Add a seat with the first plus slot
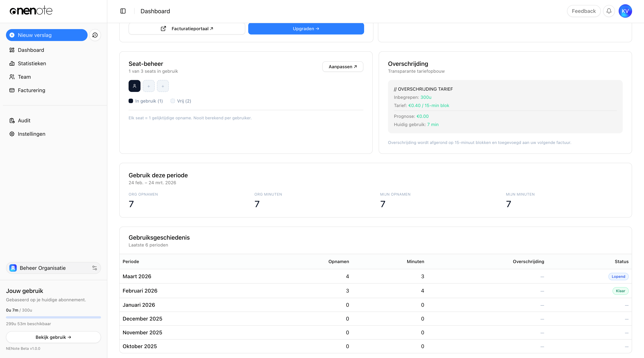 [149, 86]
